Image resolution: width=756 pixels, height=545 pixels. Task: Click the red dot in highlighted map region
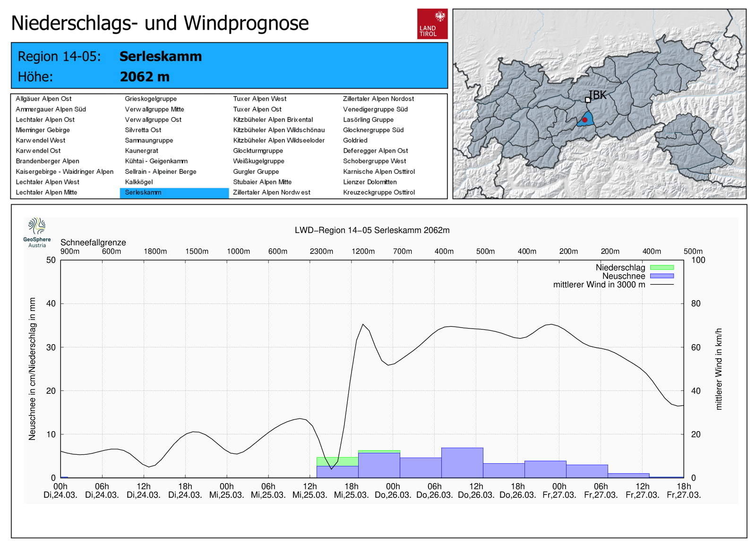pyautogui.click(x=584, y=120)
